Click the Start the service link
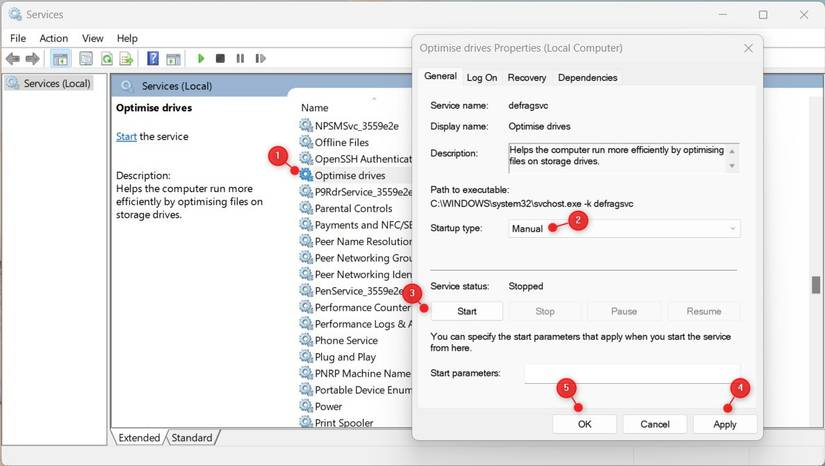 point(126,137)
